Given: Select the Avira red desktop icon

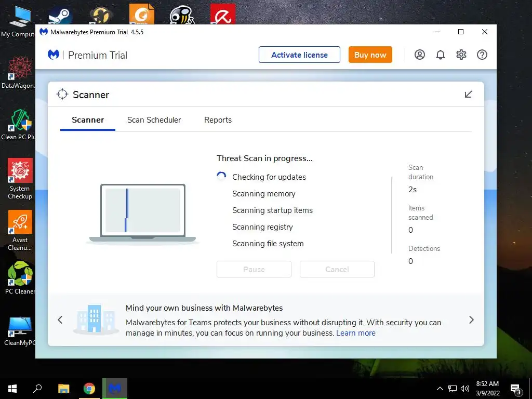Looking at the screenshot, I should click(222, 14).
